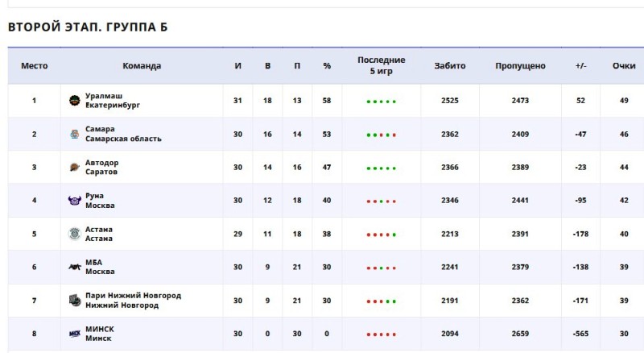This screenshot has height=353, width=644.
Task: Click the Последние 5 игр header
Action: point(381,65)
